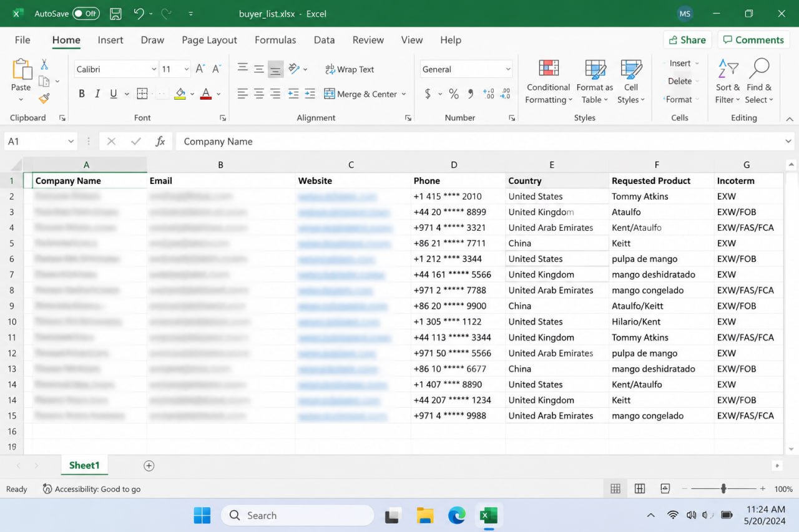Click the Orientation angled text icon
799x532 pixels.
tap(294, 69)
